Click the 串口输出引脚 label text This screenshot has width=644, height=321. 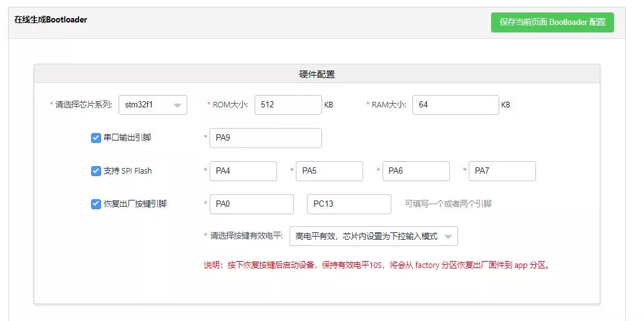(127, 137)
